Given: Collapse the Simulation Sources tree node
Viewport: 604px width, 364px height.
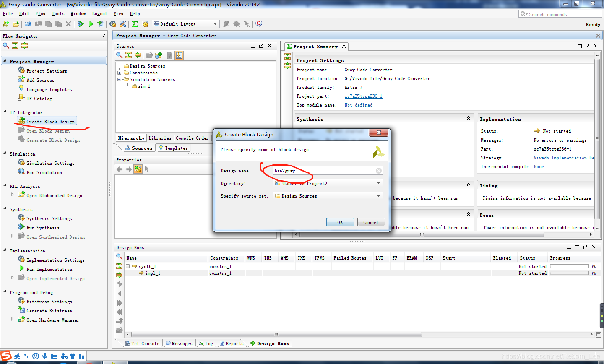Looking at the screenshot, I should pos(120,79).
